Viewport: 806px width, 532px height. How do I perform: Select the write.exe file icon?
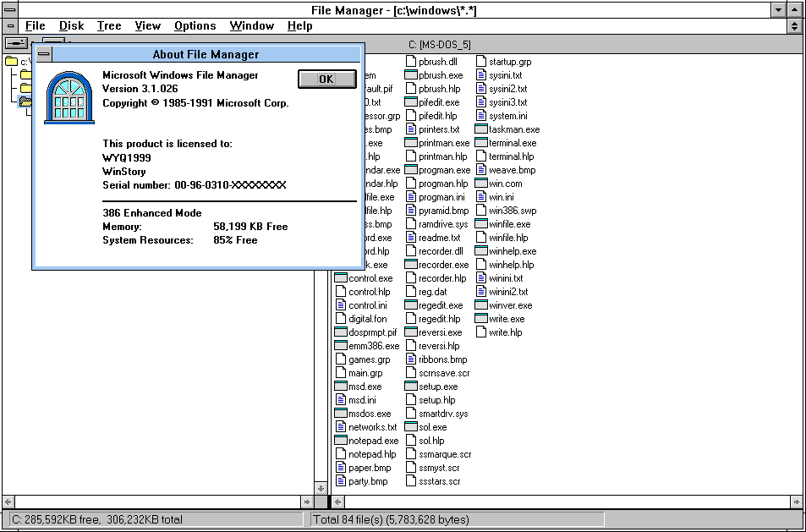481,319
